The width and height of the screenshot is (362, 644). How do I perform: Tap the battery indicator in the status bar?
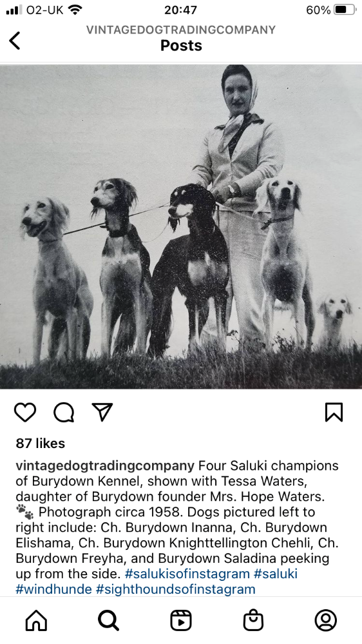pyautogui.click(x=345, y=10)
